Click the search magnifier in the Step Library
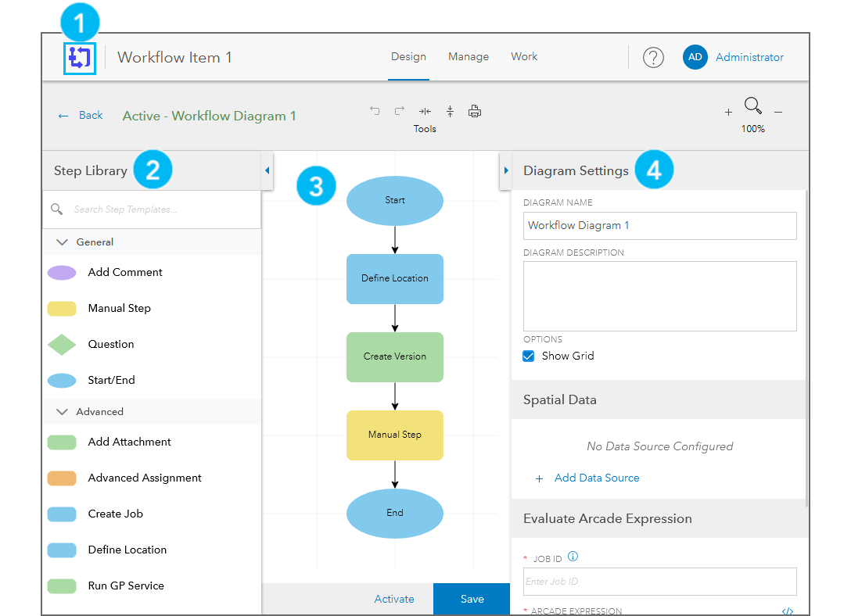 [x=56, y=209]
